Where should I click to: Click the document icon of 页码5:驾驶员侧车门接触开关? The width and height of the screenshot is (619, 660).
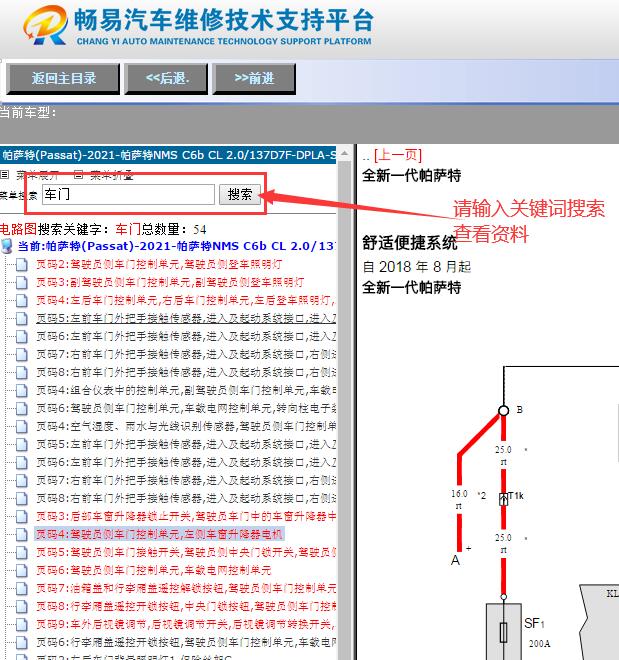point(21,552)
